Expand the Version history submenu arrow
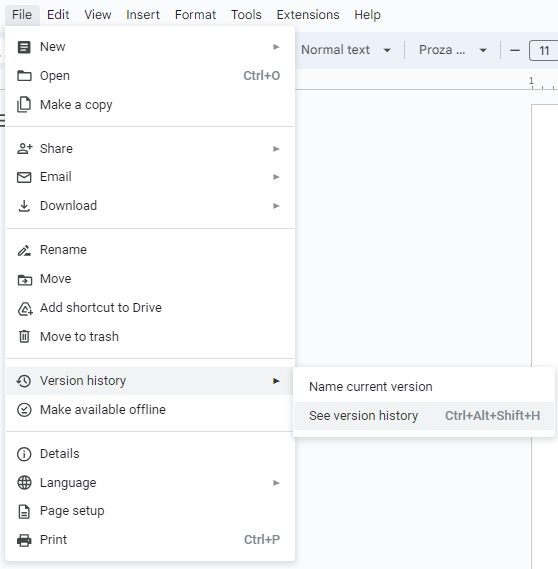 pos(276,381)
